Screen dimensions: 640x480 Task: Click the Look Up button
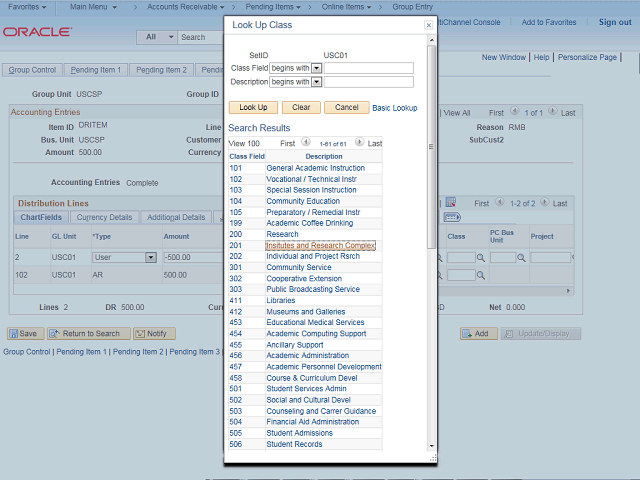[253, 107]
